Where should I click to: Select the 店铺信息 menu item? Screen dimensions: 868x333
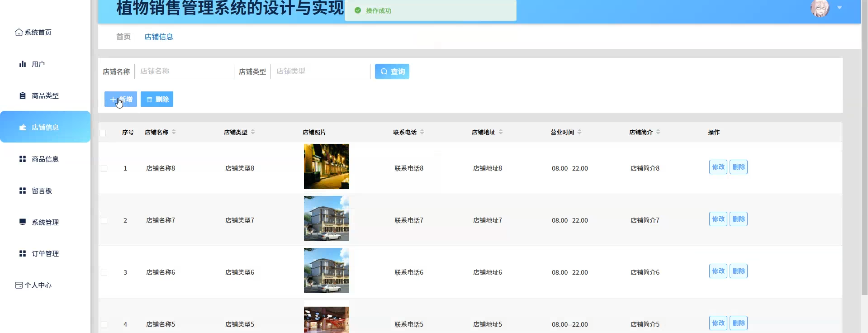[x=45, y=127]
